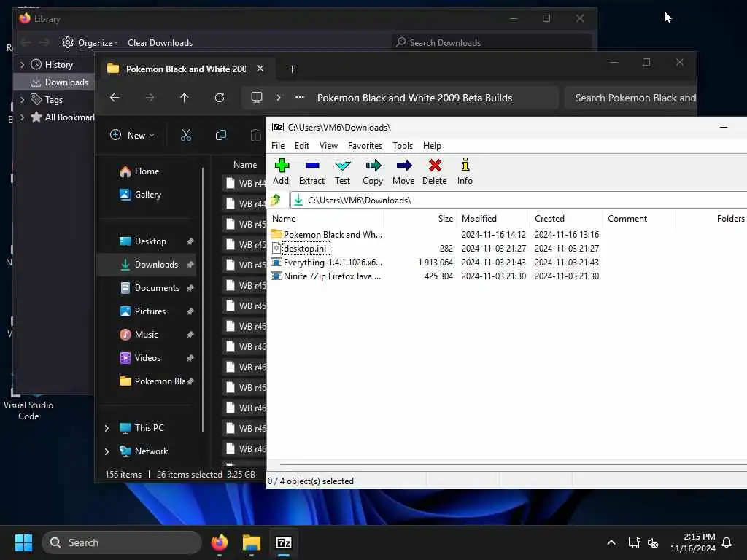747x560 pixels.
Task: Expand All Bookmarks in the Firefox Library
Action: click(x=22, y=117)
